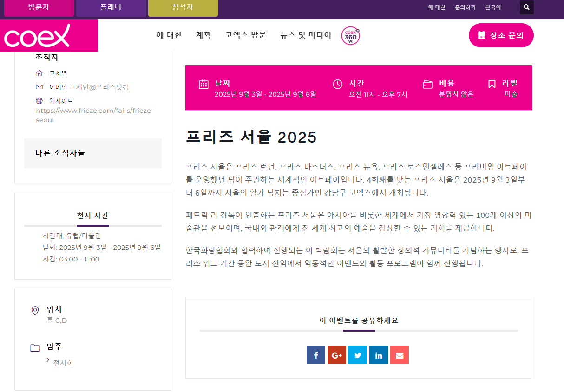Share event on Google Plus
Screen dimensions: 564x392
[337, 355]
